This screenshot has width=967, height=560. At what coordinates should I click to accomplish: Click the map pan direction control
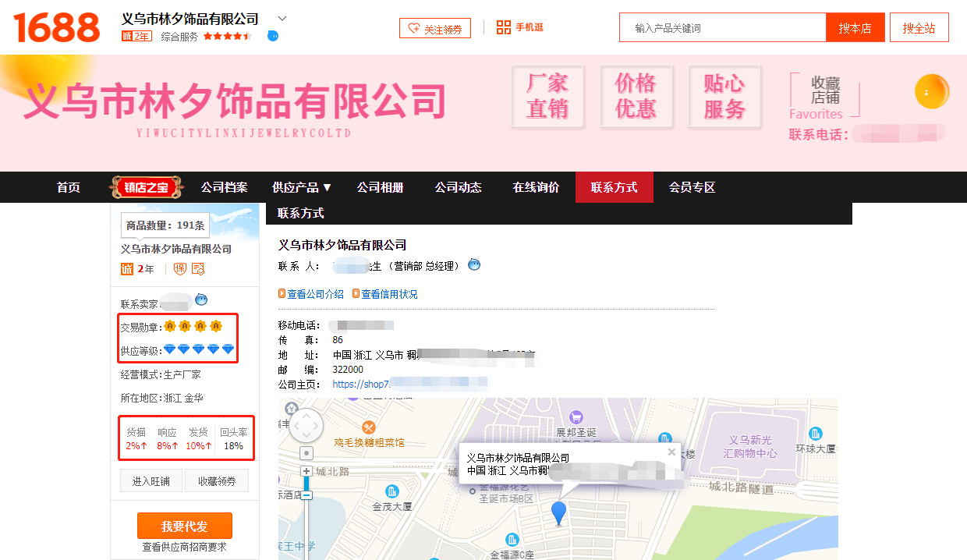(x=306, y=425)
